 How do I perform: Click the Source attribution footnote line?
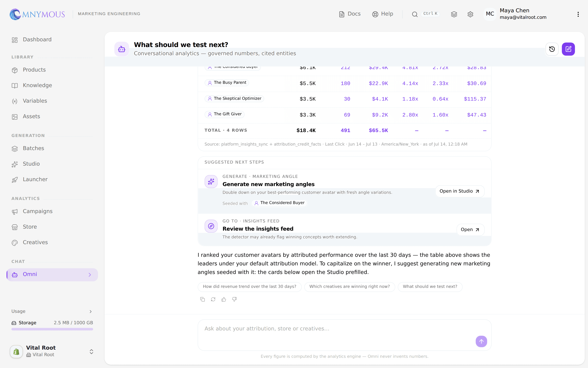336,144
